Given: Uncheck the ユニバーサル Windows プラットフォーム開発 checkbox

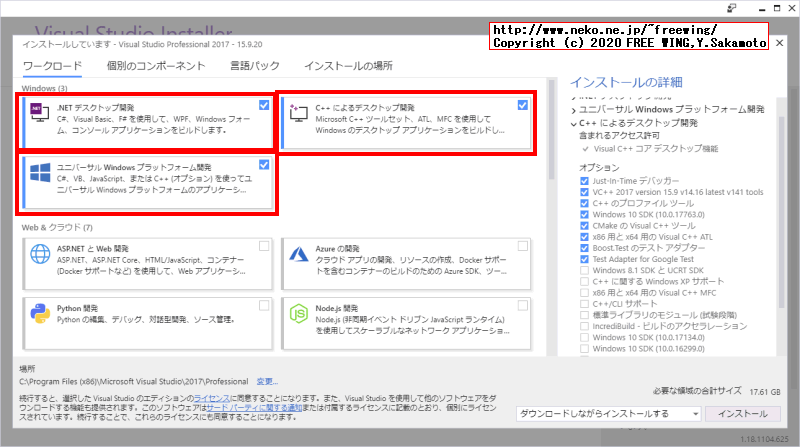Looking at the screenshot, I should point(264,165).
